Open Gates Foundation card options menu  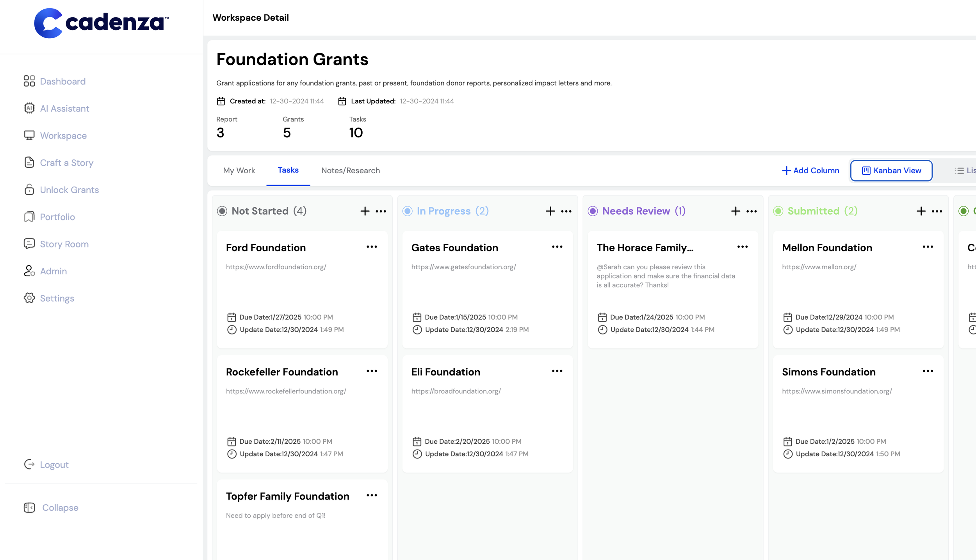[x=557, y=247]
